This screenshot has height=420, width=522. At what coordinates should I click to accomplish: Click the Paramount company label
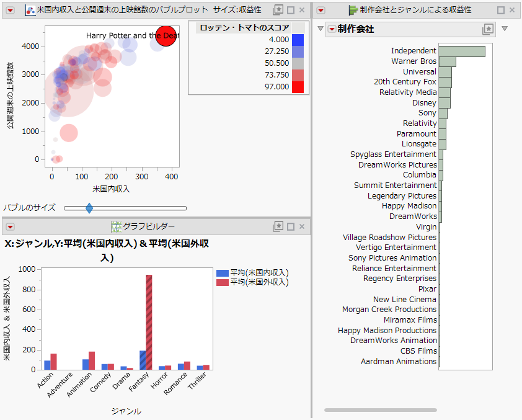(x=416, y=133)
